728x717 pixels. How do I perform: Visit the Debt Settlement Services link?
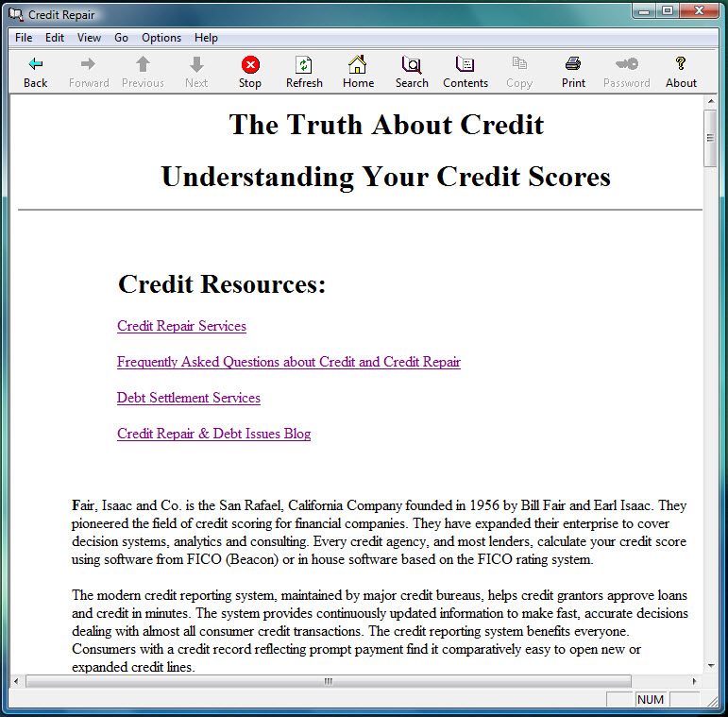[x=189, y=398]
